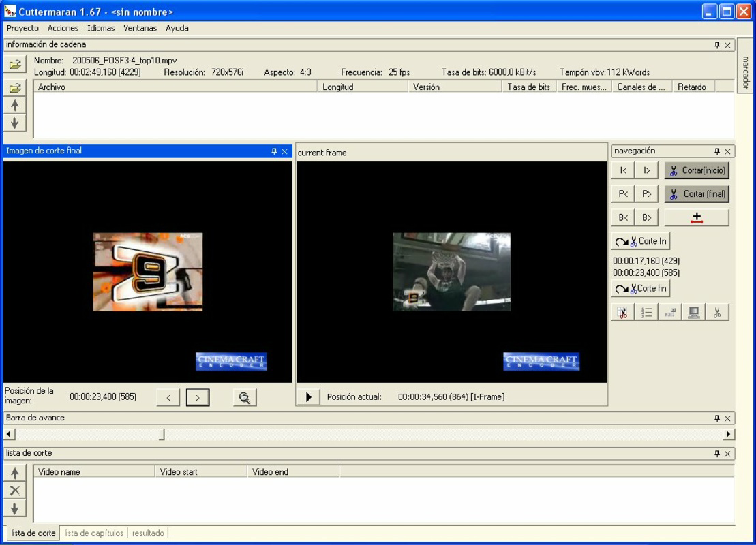
Task: Click the Retardo column header
Action: click(693, 87)
